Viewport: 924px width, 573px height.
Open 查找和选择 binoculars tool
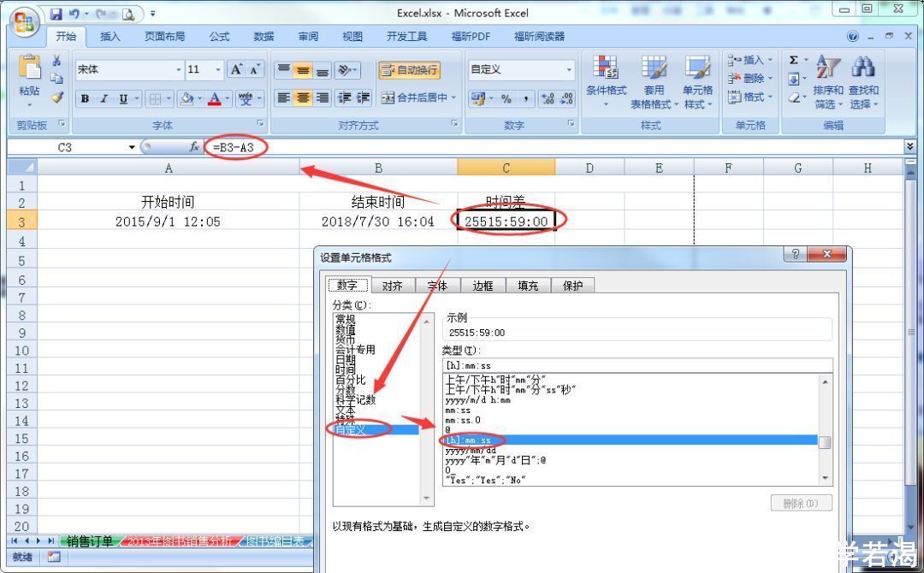(863, 81)
